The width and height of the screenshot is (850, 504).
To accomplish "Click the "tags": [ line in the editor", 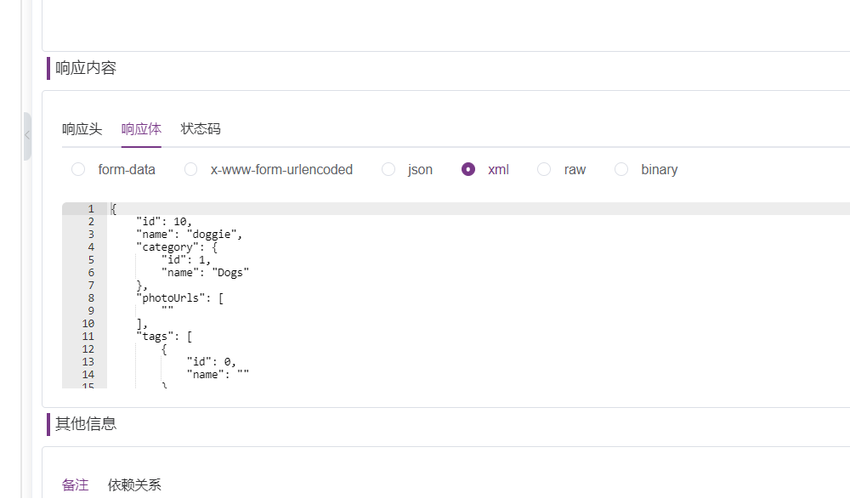I will [164, 336].
